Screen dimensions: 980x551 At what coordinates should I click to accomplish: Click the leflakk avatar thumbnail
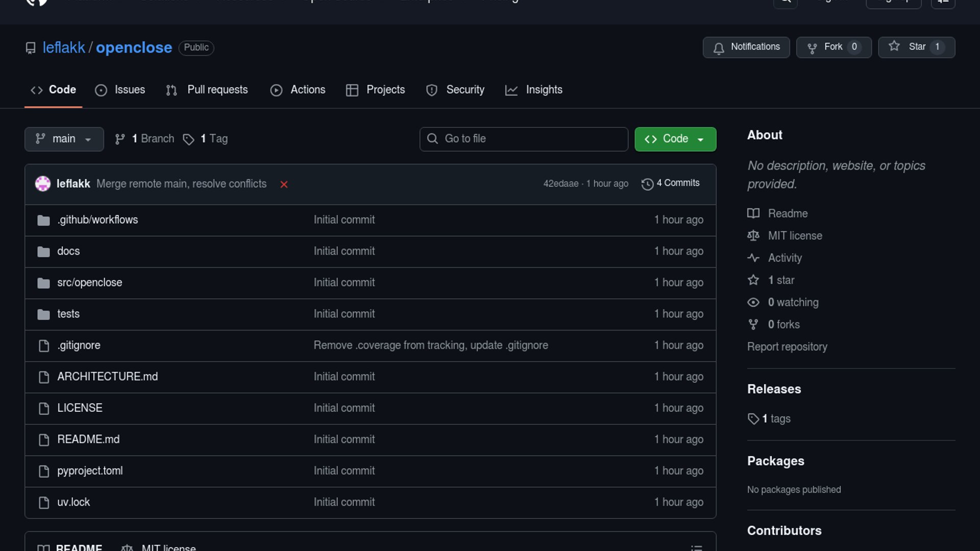tap(43, 184)
